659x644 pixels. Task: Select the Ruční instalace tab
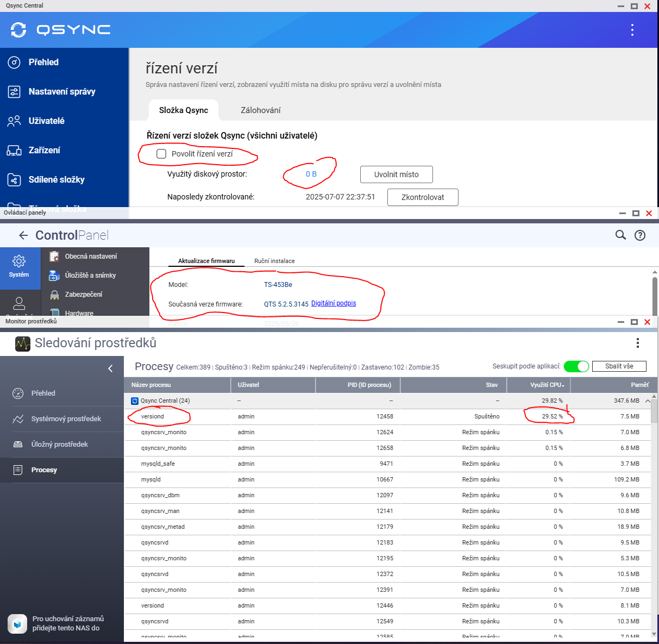click(x=274, y=261)
